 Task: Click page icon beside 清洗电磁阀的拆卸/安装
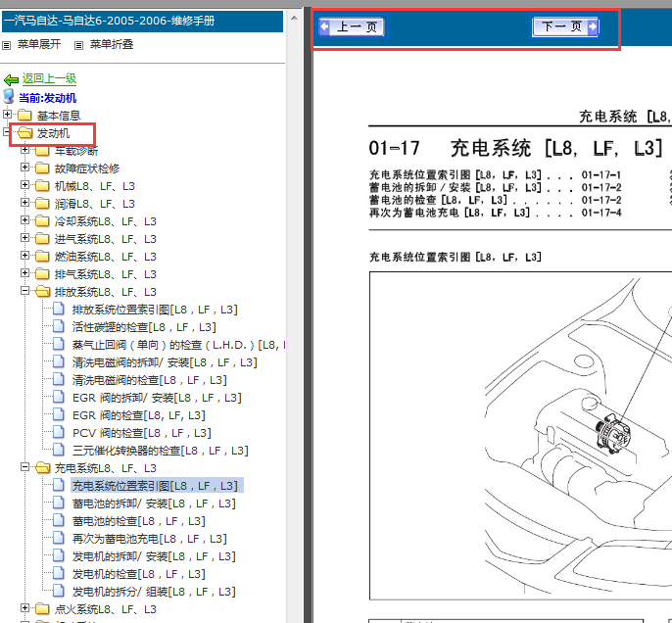click(x=59, y=361)
